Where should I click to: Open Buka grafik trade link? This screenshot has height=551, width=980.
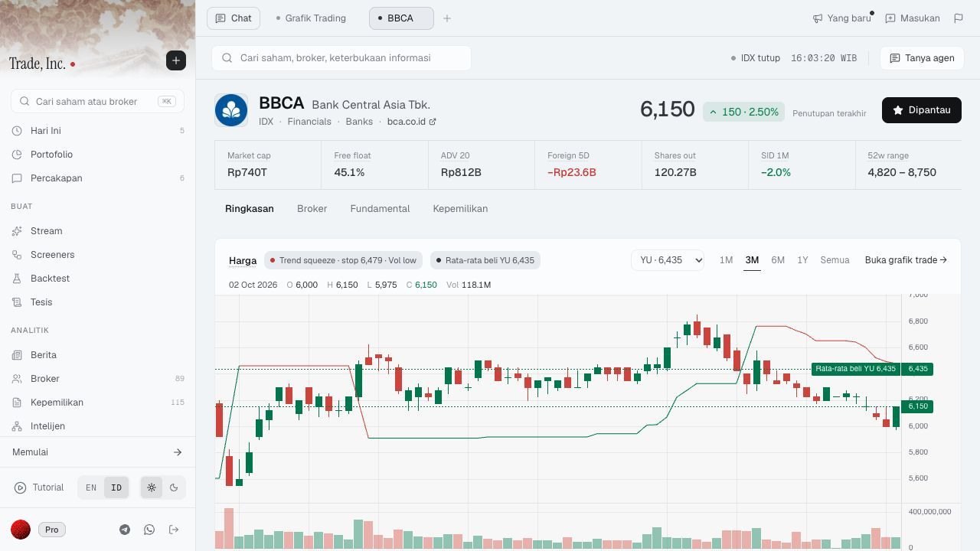(x=906, y=260)
